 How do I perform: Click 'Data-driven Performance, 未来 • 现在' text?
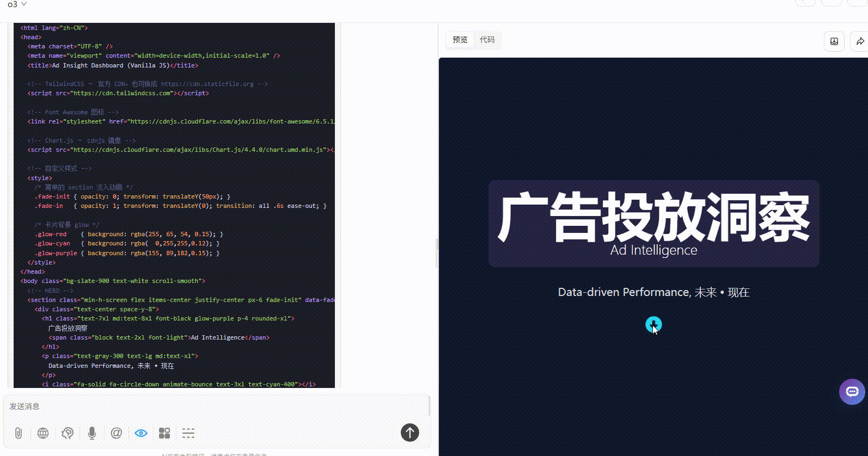653,292
